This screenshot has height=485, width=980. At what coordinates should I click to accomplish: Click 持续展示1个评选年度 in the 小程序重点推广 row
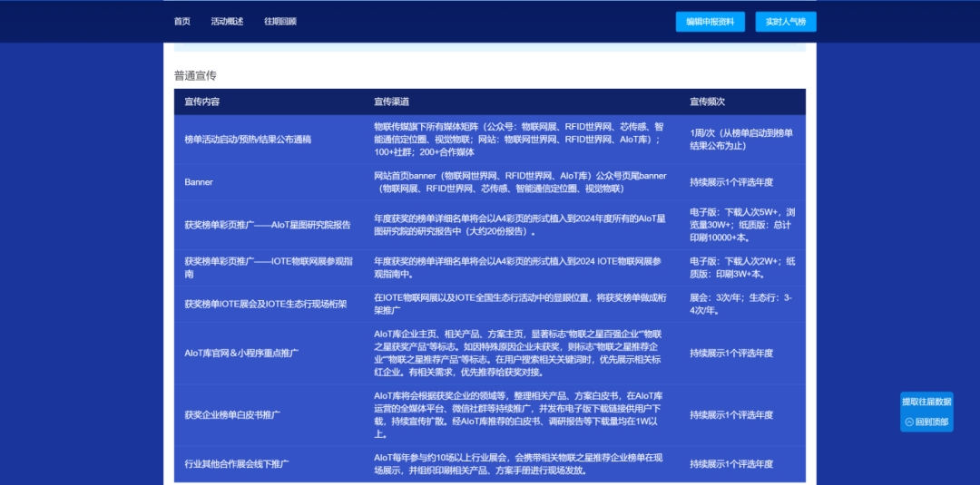point(732,353)
